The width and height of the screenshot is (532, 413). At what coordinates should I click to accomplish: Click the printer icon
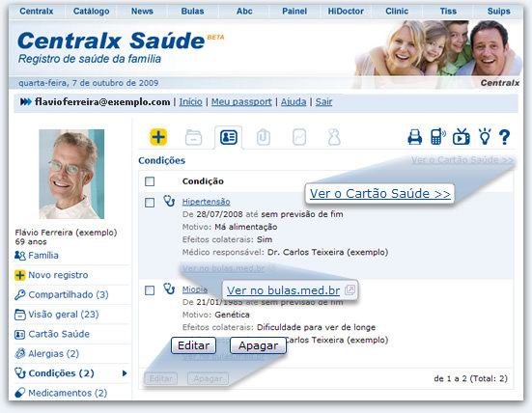(414, 137)
